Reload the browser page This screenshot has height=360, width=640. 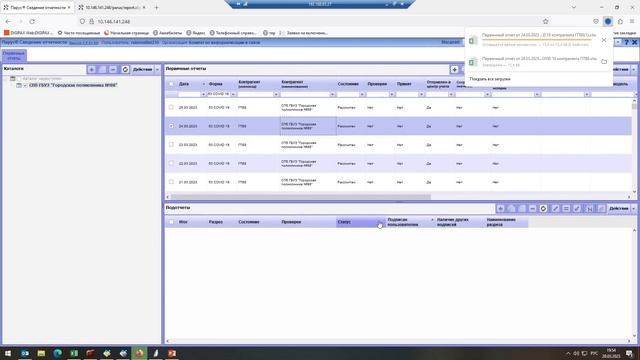(x=32, y=21)
